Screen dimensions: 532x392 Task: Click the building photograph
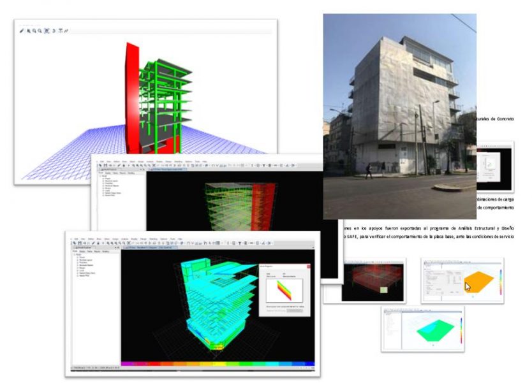[x=399, y=115]
